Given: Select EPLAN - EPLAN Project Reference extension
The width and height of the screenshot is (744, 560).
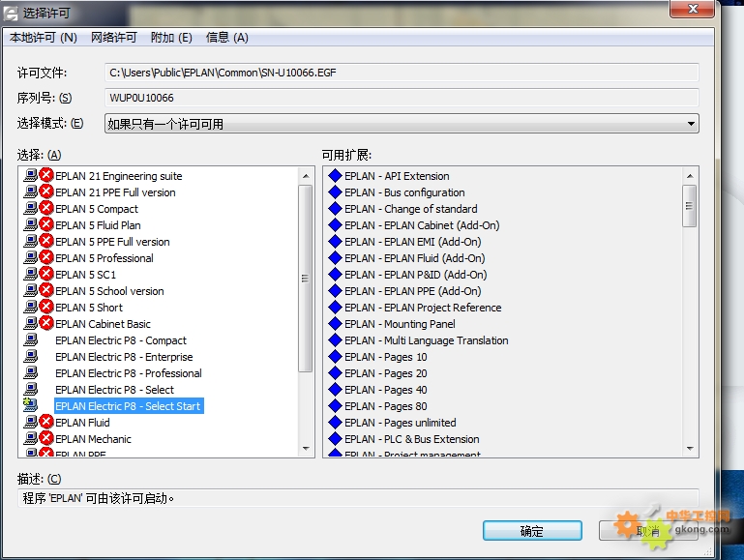Looking at the screenshot, I should (423, 308).
